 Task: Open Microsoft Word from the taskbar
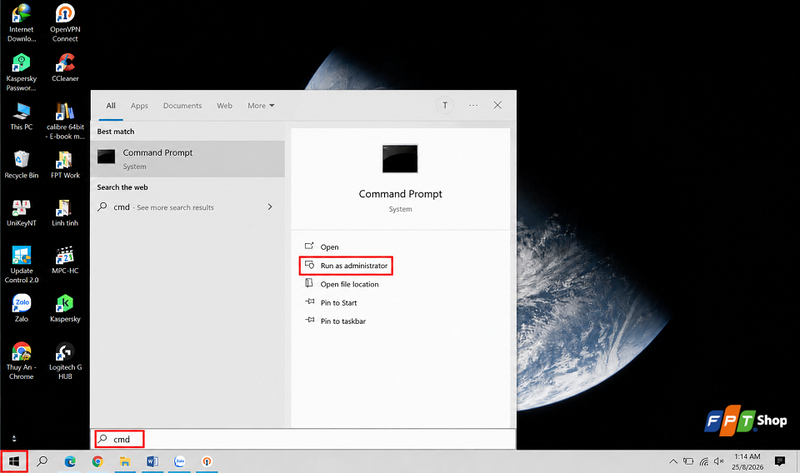point(152,461)
